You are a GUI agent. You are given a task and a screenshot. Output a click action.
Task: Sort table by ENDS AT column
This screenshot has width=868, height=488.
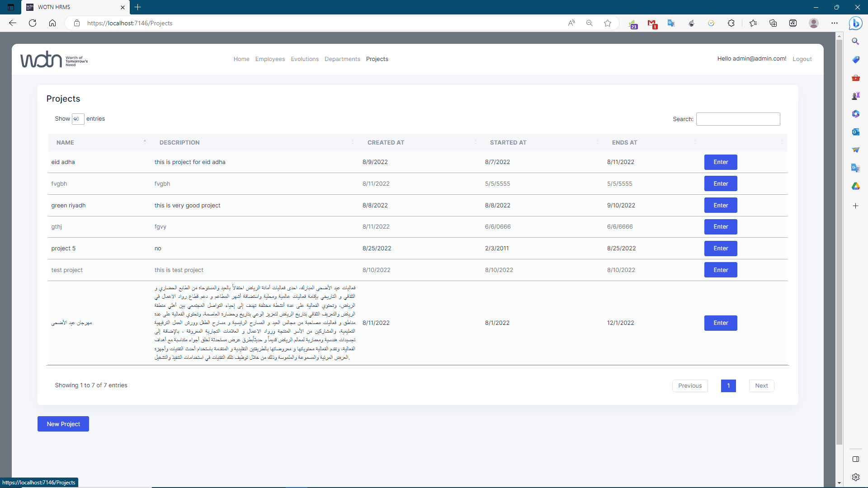click(x=652, y=142)
